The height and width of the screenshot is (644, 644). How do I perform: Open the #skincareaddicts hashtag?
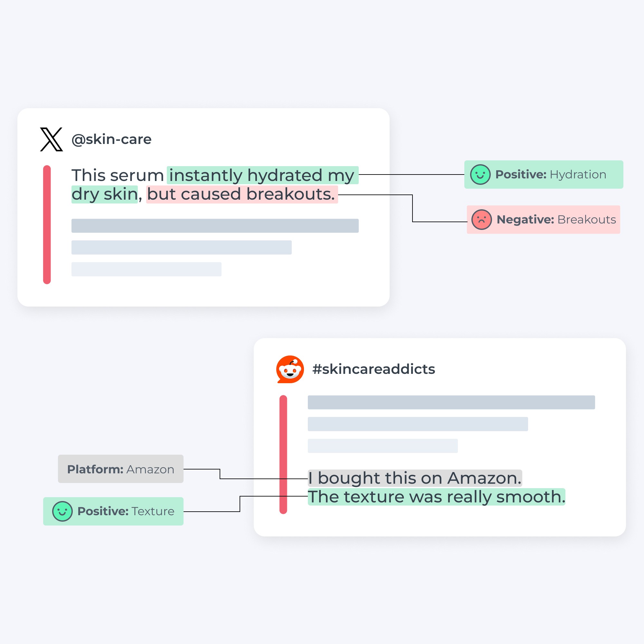pyautogui.click(x=374, y=369)
